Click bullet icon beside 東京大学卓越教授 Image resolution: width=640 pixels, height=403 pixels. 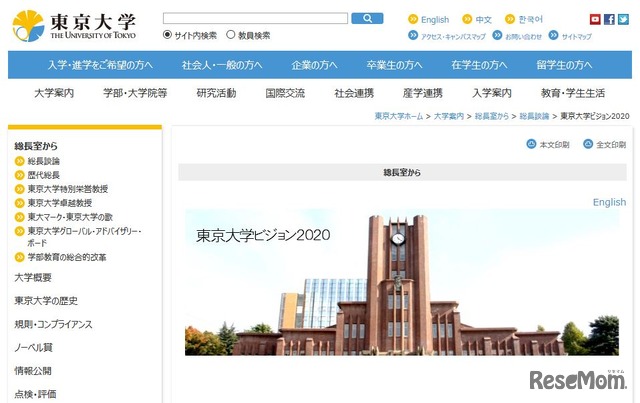click(x=20, y=203)
